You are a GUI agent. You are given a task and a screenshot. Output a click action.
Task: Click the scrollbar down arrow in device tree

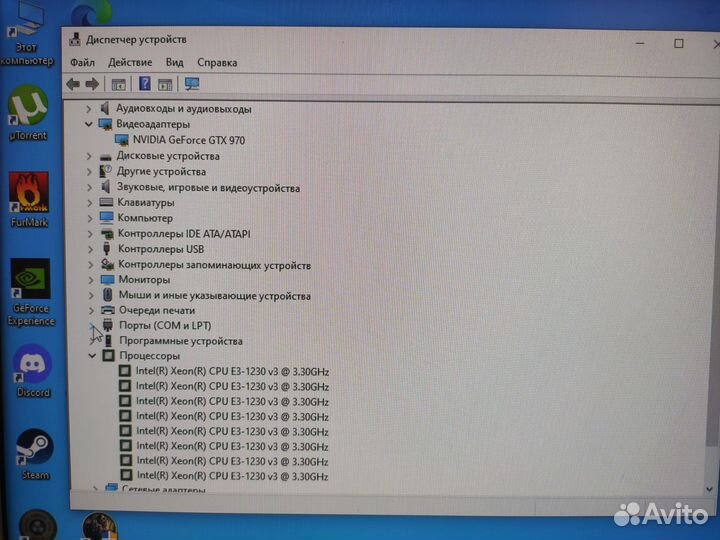pyautogui.click(x=711, y=489)
